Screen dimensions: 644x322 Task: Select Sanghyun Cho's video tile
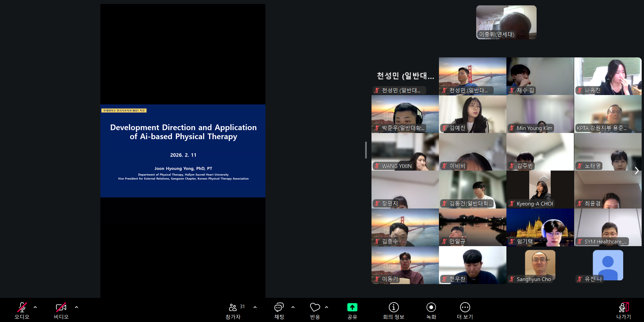[x=540, y=265]
